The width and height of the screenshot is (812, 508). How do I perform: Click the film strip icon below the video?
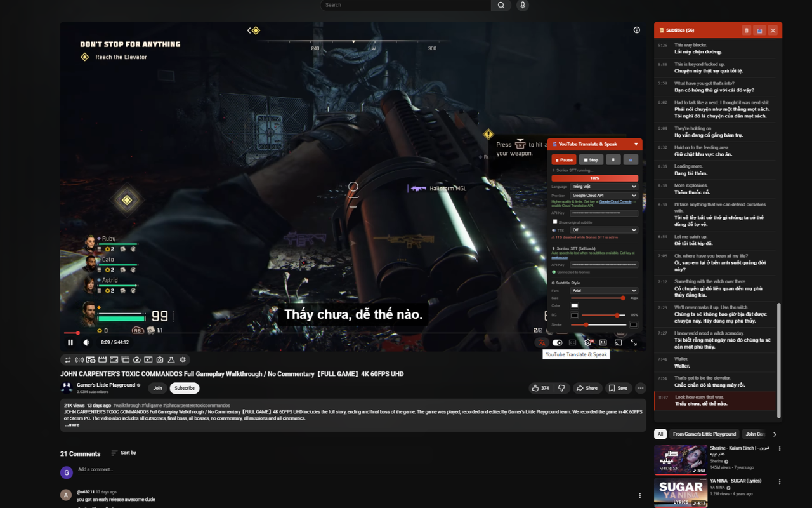[x=102, y=360]
